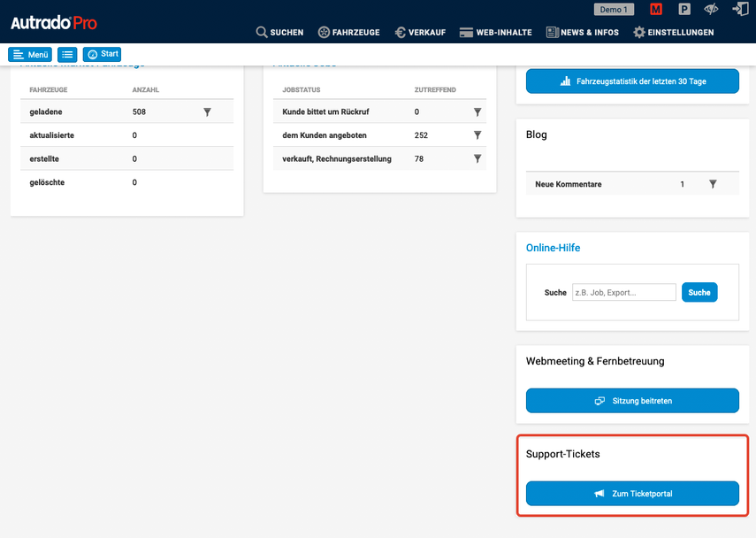Image resolution: width=756 pixels, height=538 pixels.
Task: Click the P icon in top bar
Action: [x=684, y=10]
